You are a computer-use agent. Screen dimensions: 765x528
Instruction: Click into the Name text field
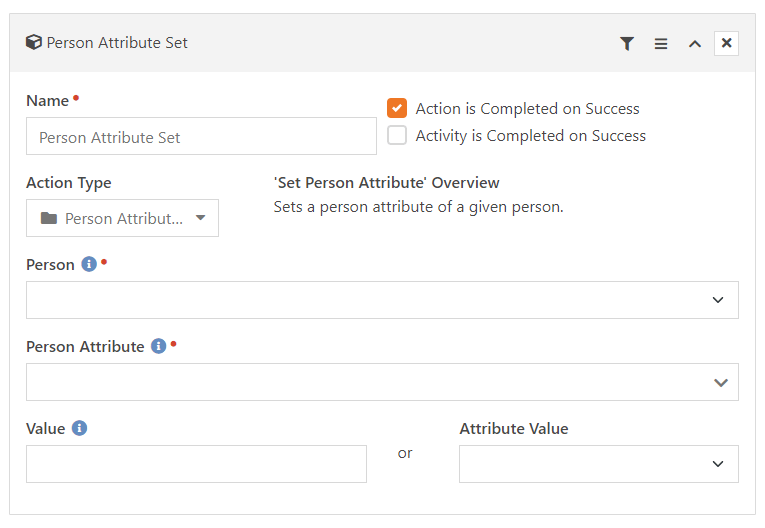pos(201,136)
